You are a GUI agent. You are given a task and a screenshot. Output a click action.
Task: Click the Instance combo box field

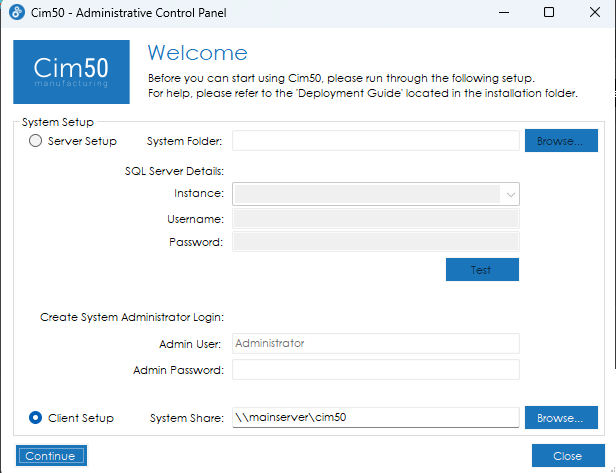tap(366, 194)
